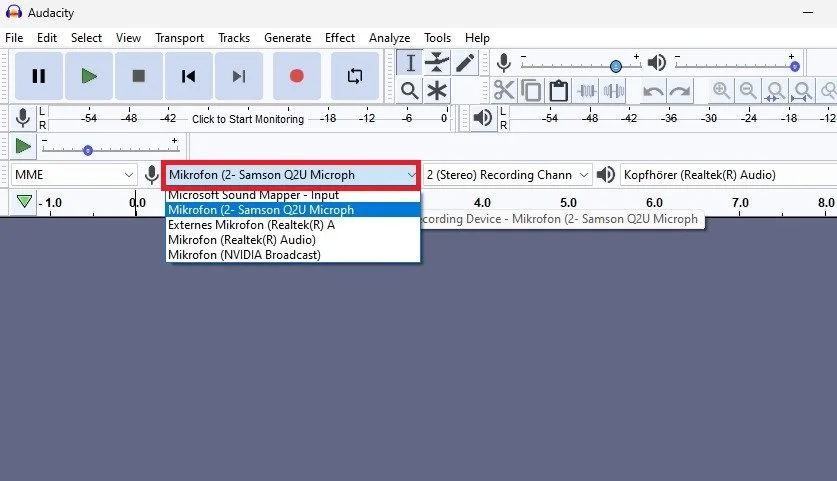837x481 pixels.
Task: Start playback with the large Play button
Action: (x=89, y=76)
